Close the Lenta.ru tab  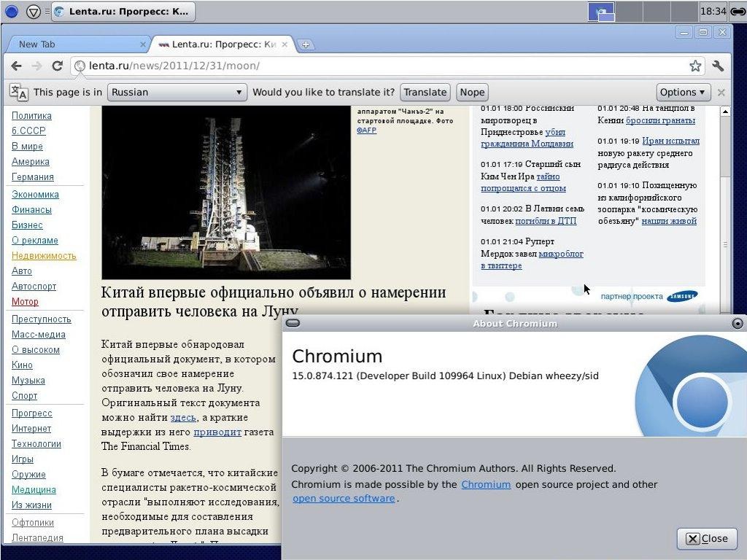click(285, 44)
